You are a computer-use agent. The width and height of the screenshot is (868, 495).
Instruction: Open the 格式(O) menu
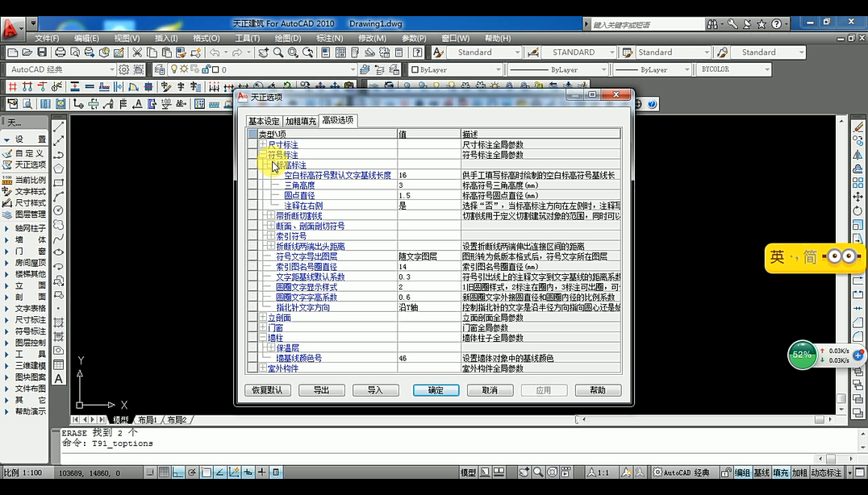tap(208, 38)
